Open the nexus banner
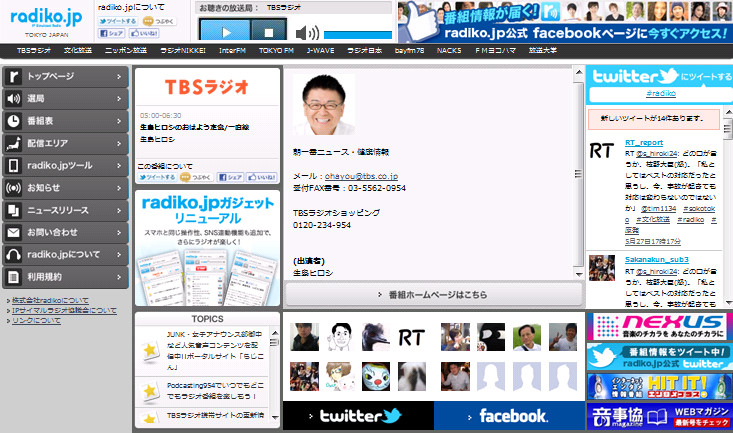 pos(659,326)
